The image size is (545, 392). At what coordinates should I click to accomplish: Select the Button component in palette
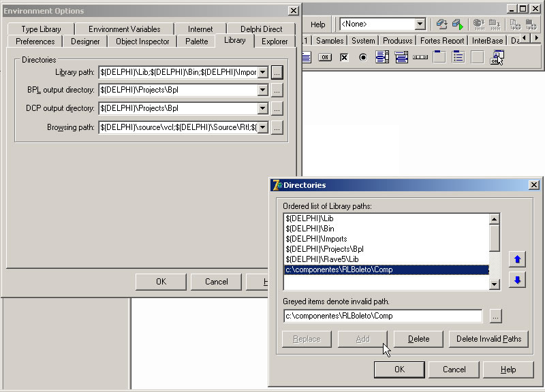[x=325, y=57]
